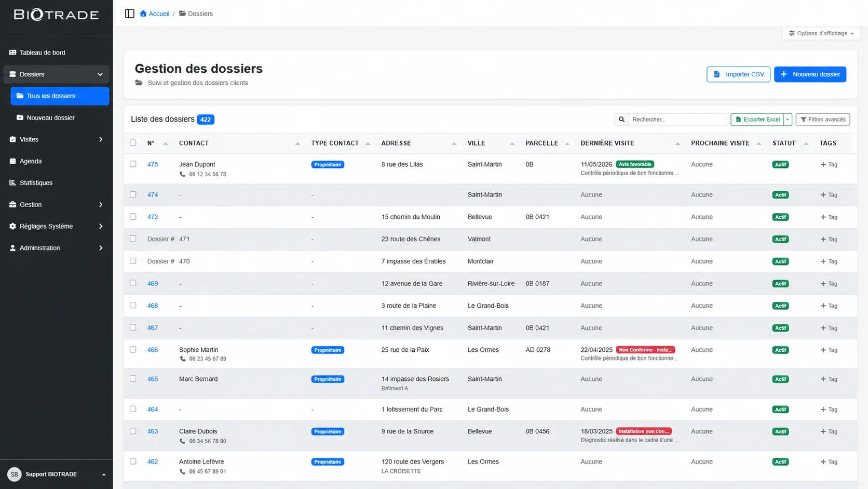Screen dimensions: 868x489
Task: Sort by PARCELLE column arrow
Action: click(x=567, y=143)
